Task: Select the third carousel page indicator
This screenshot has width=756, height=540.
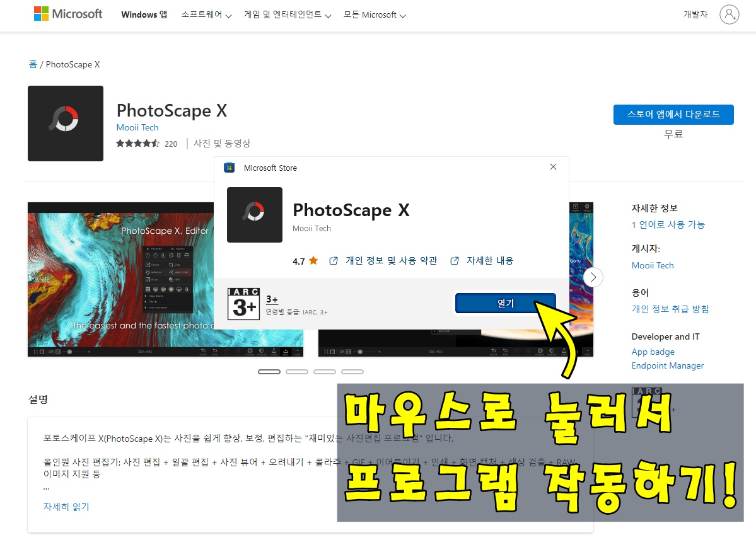Action: pyautogui.click(x=325, y=372)
